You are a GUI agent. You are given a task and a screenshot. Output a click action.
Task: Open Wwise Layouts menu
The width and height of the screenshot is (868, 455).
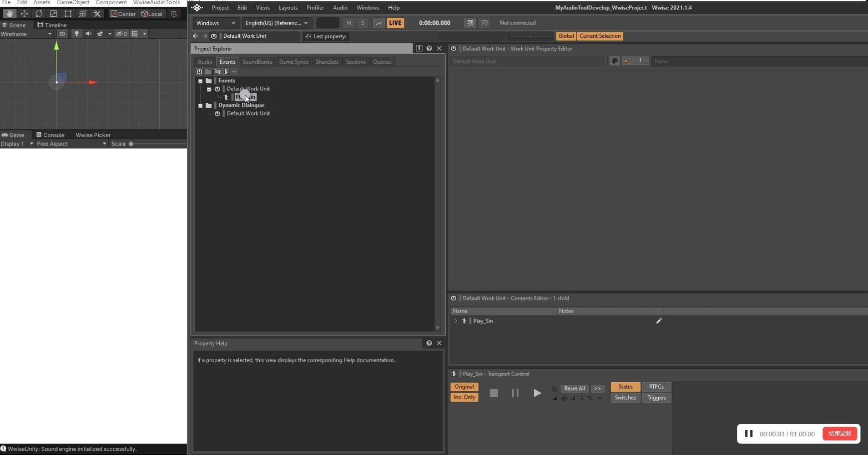(288, 8)
